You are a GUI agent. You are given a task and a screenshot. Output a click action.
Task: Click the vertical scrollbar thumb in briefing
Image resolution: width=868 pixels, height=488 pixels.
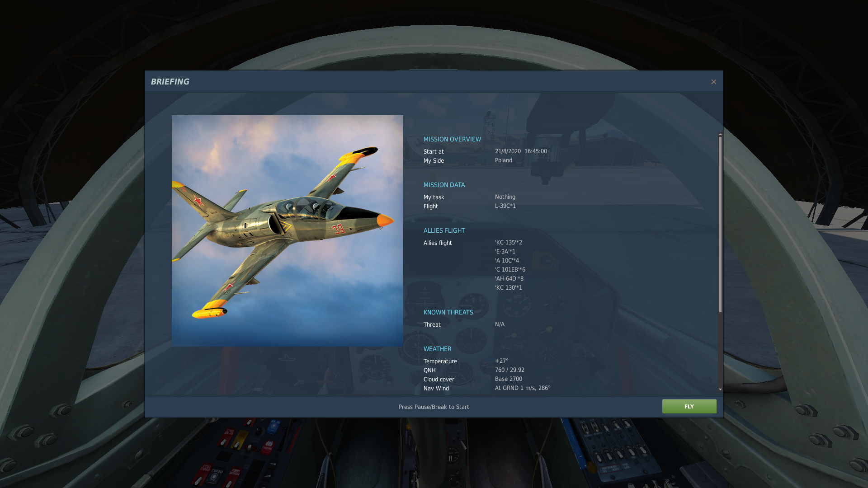click(x=720, y=224)
